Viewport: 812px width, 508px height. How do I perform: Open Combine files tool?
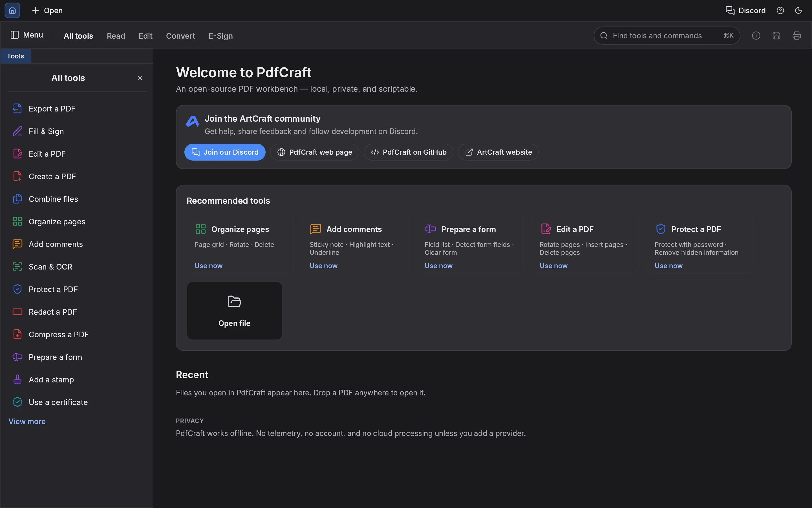77,199
